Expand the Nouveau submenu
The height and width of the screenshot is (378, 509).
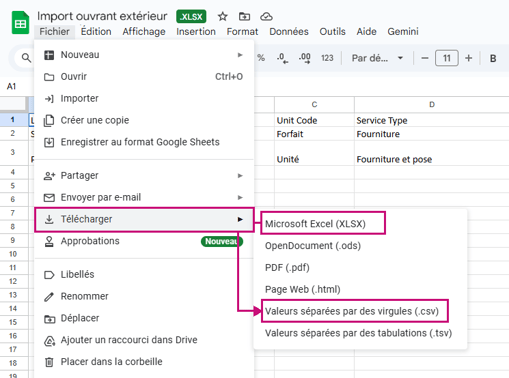coord(144,55)
